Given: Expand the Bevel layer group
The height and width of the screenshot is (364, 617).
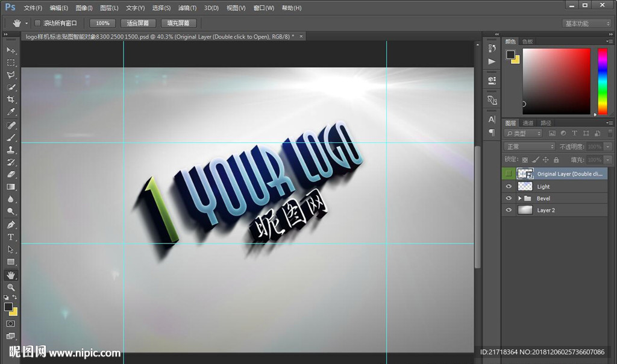Looking at the screenshot, I should point(520,198).
